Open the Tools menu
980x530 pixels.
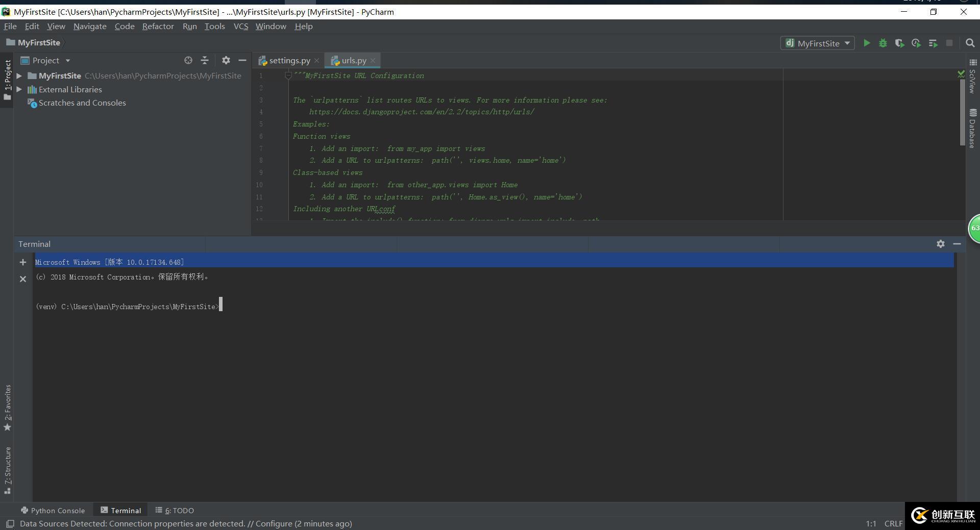[x=214, y=27]
